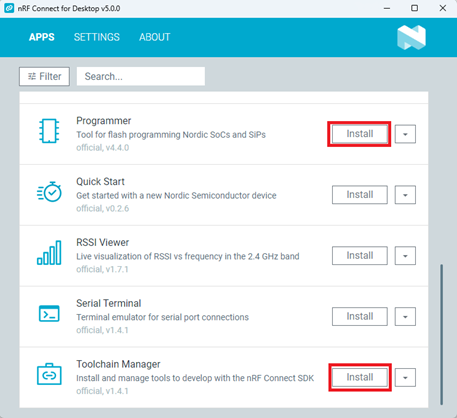457x418 pixels.
Task: Open the Filter options
Action: pyautogui.click(x=44, y=76)
